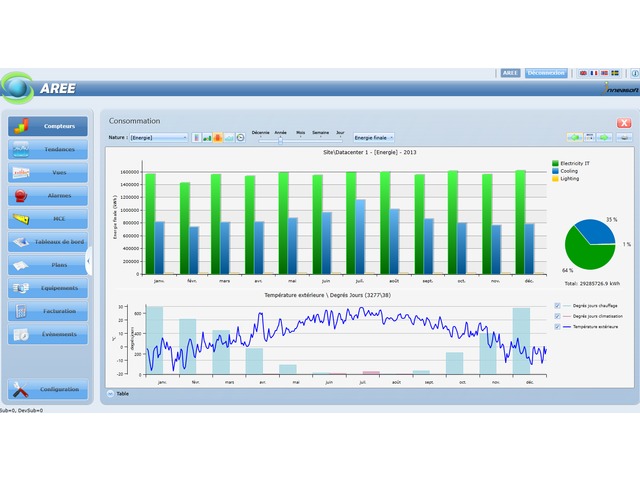Open Tendances in the sidebar
The image size is (640, 480).
pos(48,149)
